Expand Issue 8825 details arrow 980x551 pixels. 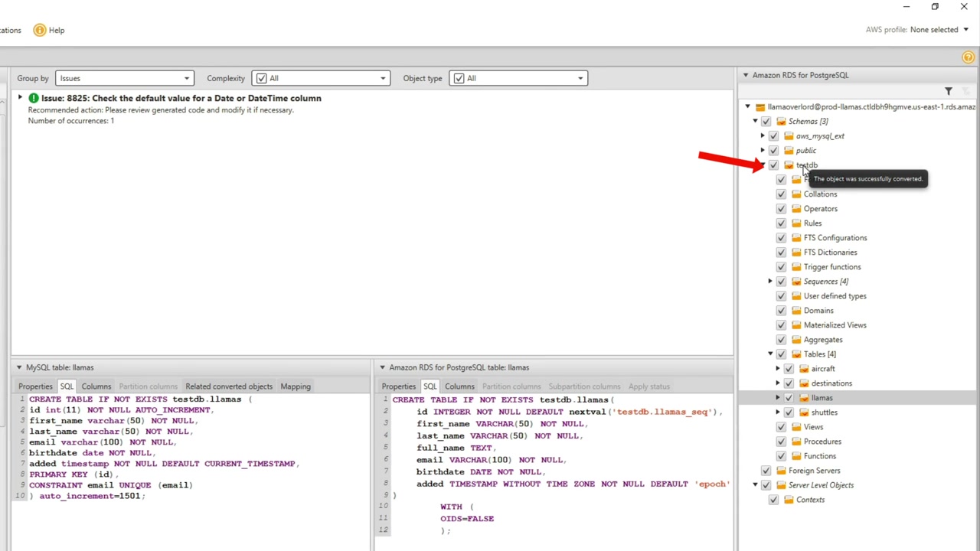click(x=20, y=98)
